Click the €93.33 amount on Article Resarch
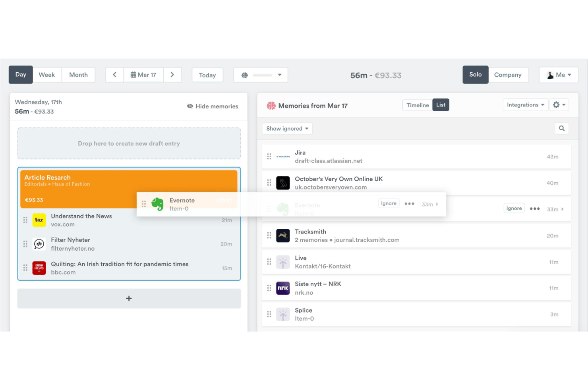588x392 pixels. coord(34,200)
